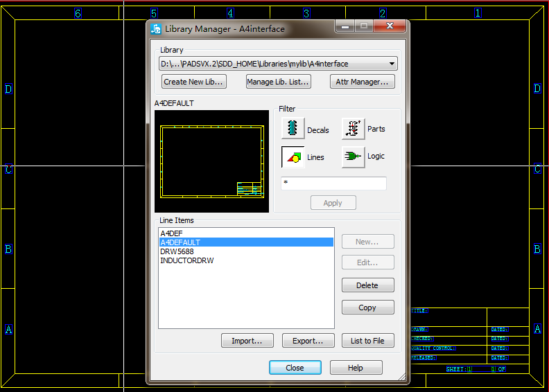Screen dimensions: 549x392
Task: Click the A4DEFAULT preview thumbnail
Action: 212,161
